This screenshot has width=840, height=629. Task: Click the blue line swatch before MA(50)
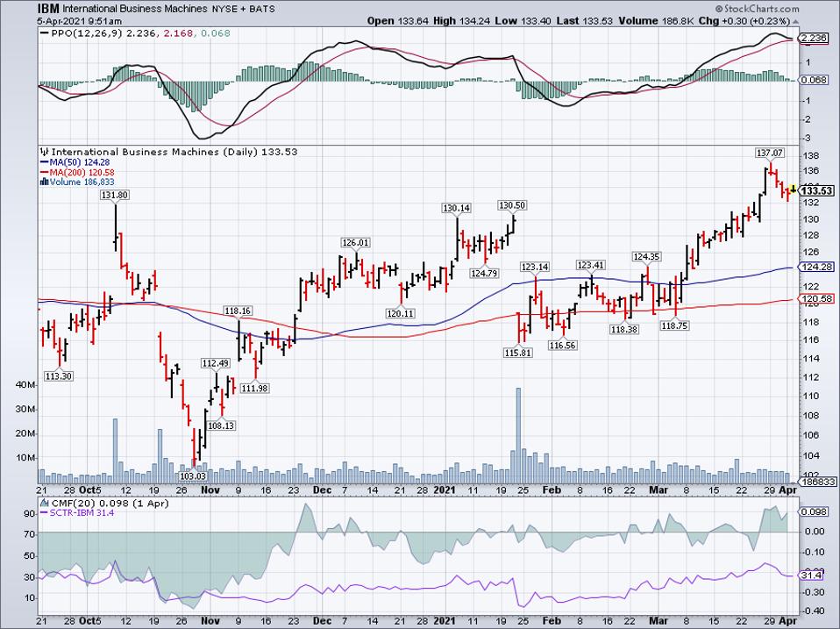[x=45, y=162]
